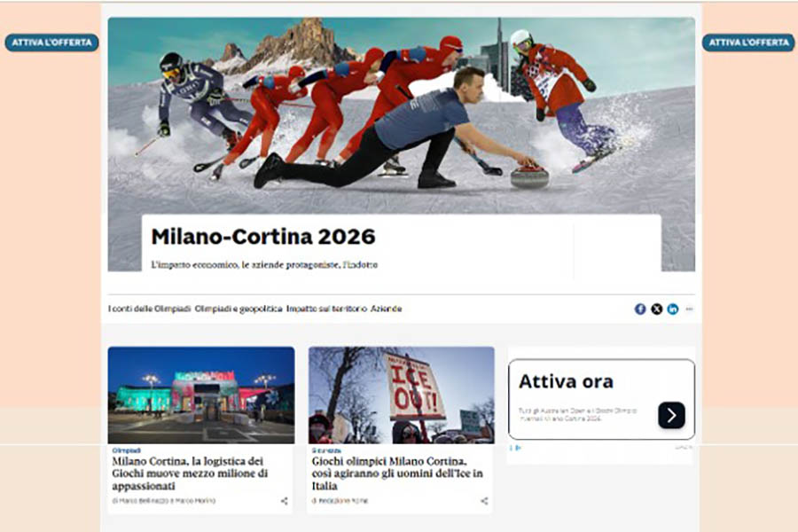Click the ICE OUT protest photo thumbnail
This screenshot has height=532, width=798.
[x=402, y=395]
